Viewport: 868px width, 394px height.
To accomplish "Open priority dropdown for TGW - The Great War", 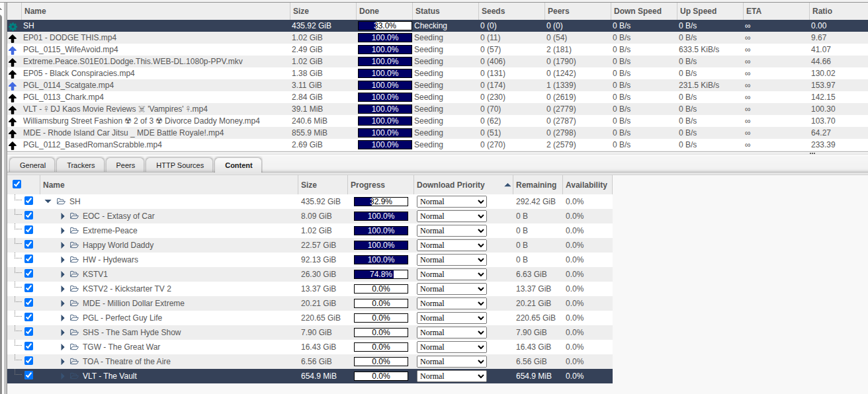I will 452,347.
